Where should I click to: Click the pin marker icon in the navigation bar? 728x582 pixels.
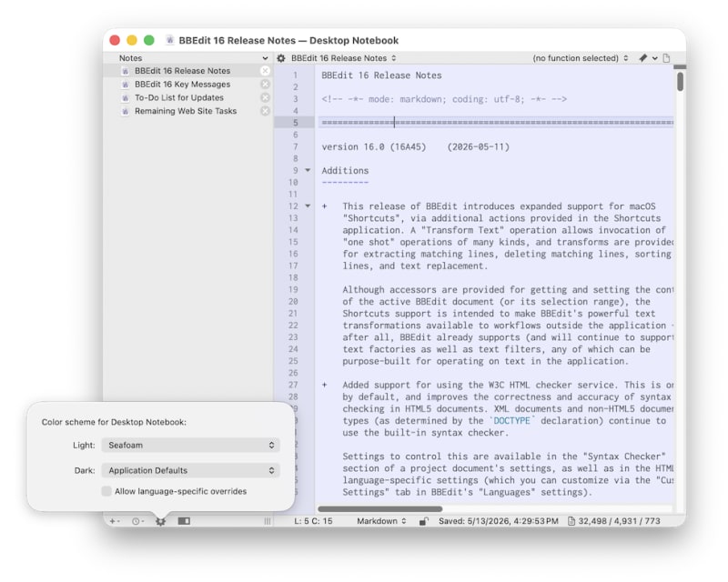point(643,58)
